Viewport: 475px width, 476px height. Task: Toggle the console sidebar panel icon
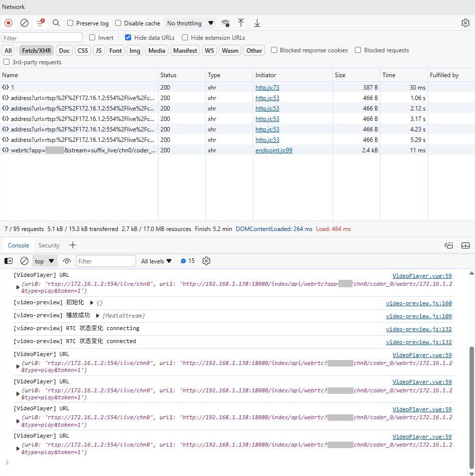coord(8,261)
